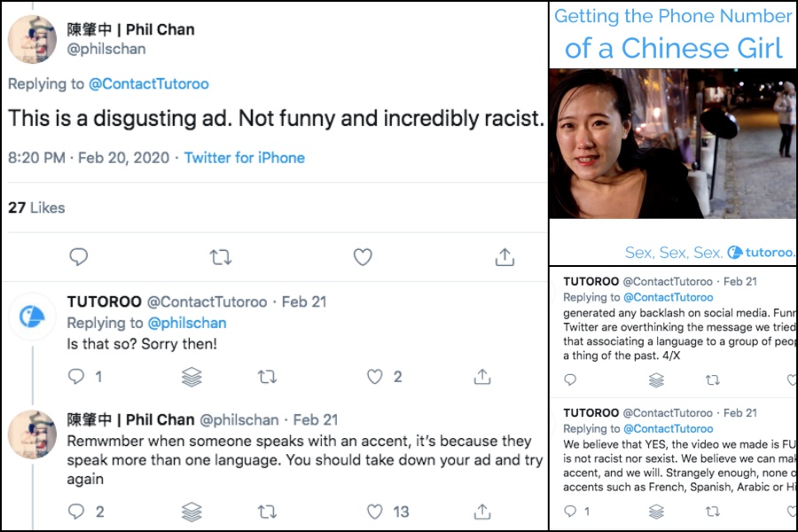
Task: Open Phil Chan's profile avatar
Action: pos(32,39)
